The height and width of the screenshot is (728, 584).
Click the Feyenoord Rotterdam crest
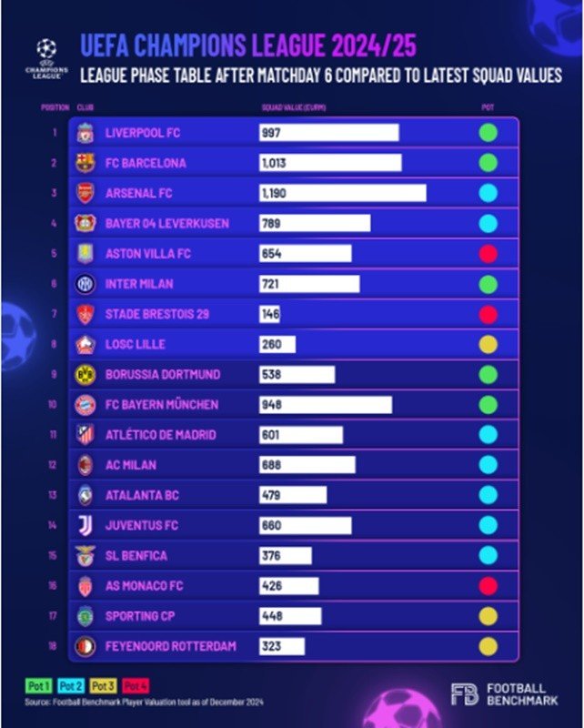coord(86,646)
